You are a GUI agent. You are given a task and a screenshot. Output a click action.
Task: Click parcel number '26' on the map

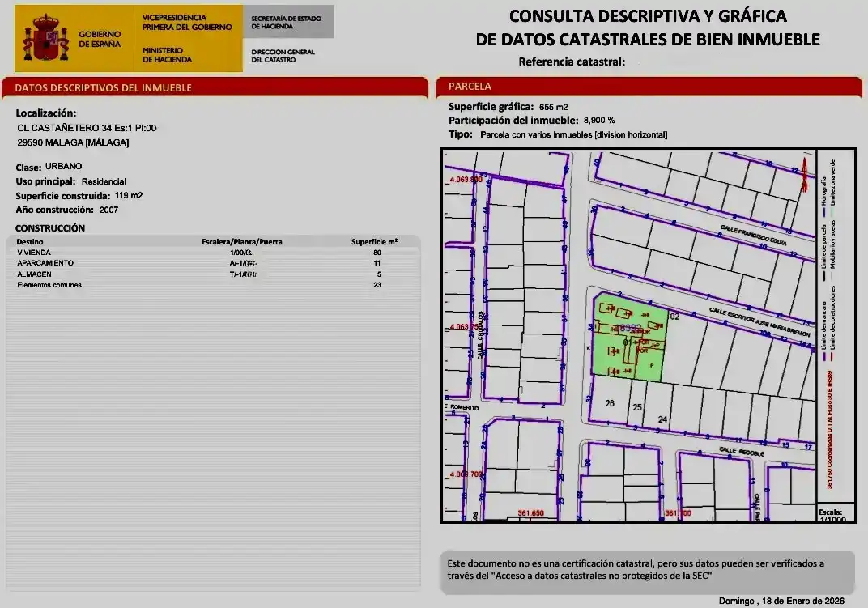click(x=610, y=403)
